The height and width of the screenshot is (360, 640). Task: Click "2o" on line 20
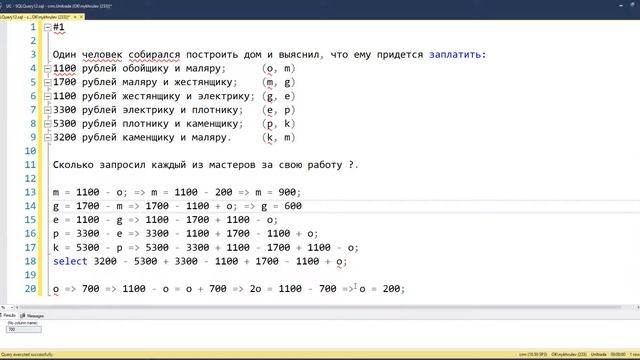click(x=256, y=289)
